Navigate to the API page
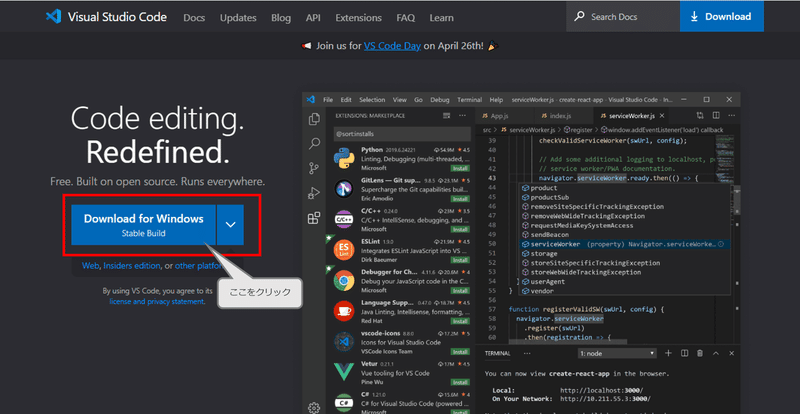800x414 pixels. pos(313,18)
